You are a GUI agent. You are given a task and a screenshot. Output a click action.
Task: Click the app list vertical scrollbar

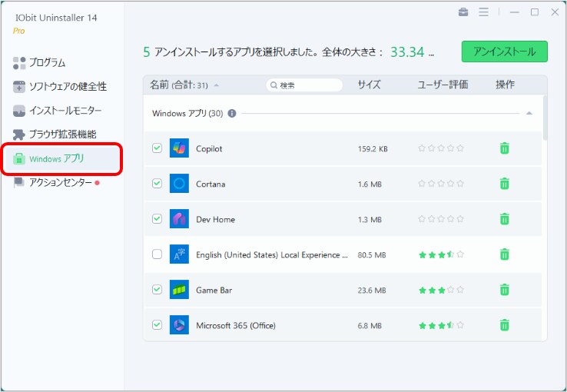545,118
